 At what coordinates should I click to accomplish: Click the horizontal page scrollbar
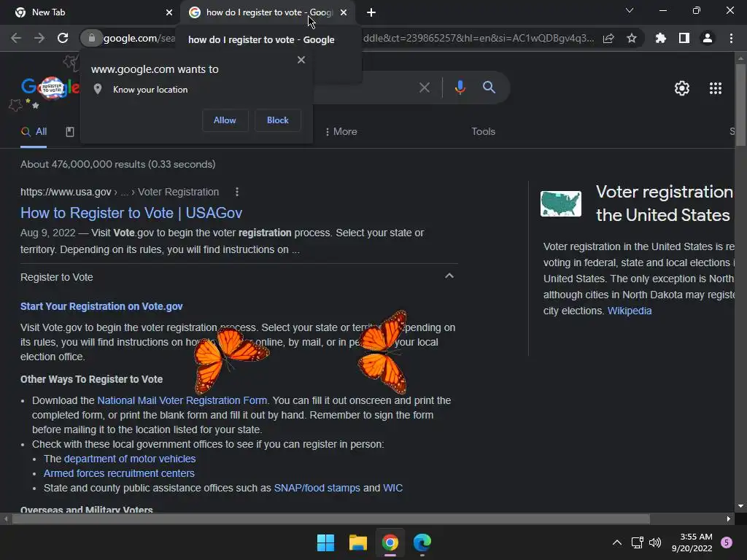[330, 518]
